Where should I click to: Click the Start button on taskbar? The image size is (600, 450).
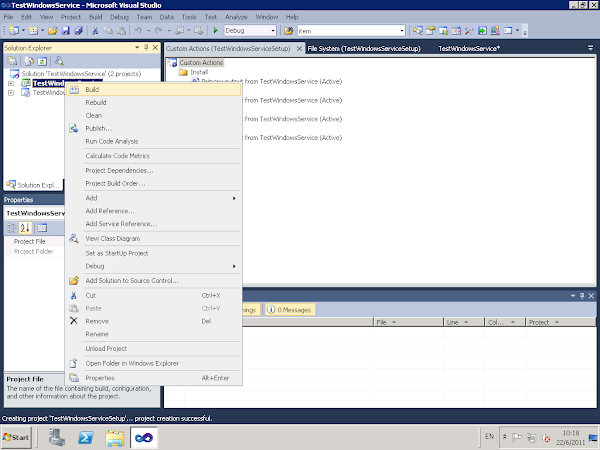(x=16, y=437)
